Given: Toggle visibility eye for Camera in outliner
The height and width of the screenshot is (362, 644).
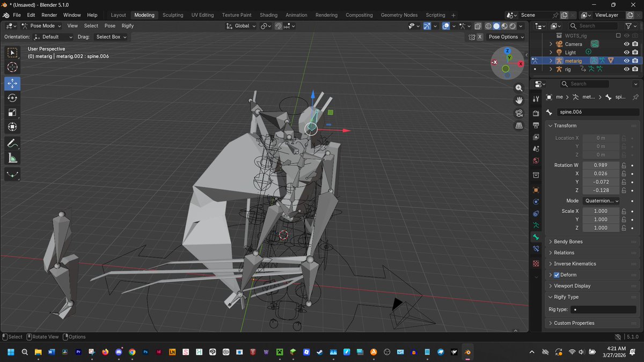Looking at the screenshot, I should coord(626,44).
